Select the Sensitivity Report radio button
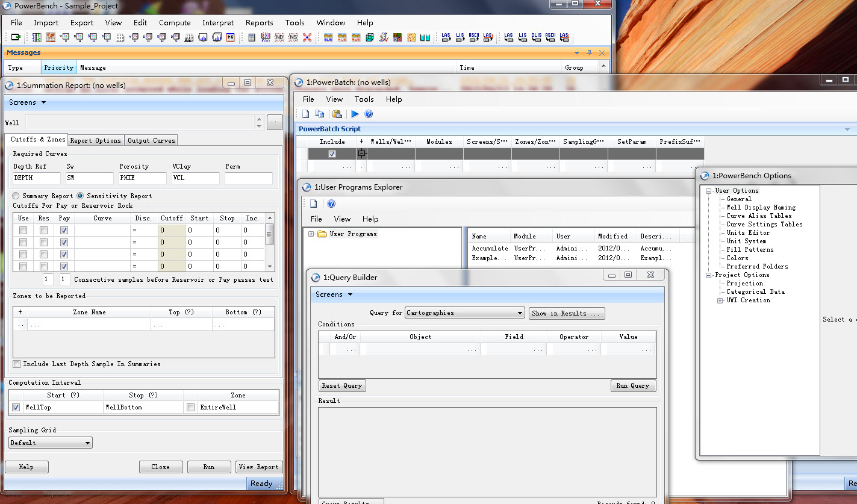Image resolution: width=857 pixels, height=504 pixels. coord(81,196)
